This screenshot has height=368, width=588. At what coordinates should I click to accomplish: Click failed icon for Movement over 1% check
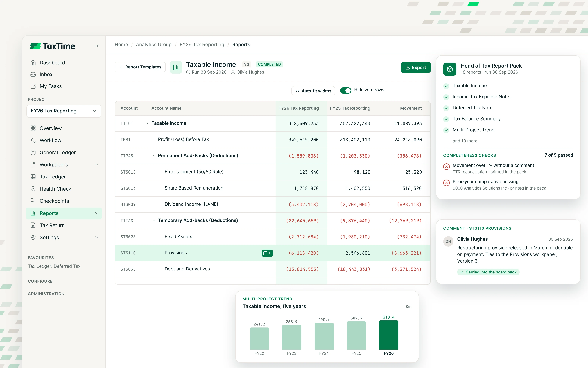click(x=446, y=167)
